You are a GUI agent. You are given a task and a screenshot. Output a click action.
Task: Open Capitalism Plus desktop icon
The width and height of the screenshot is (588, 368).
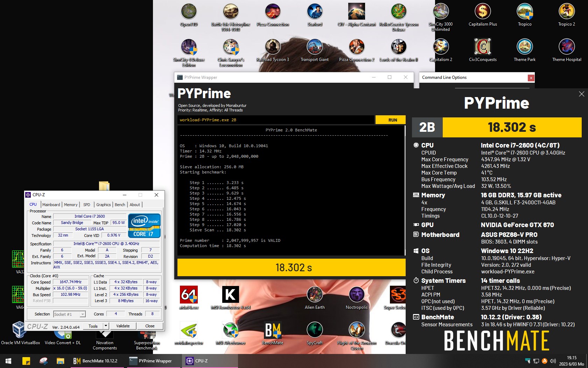click(483, 15)
